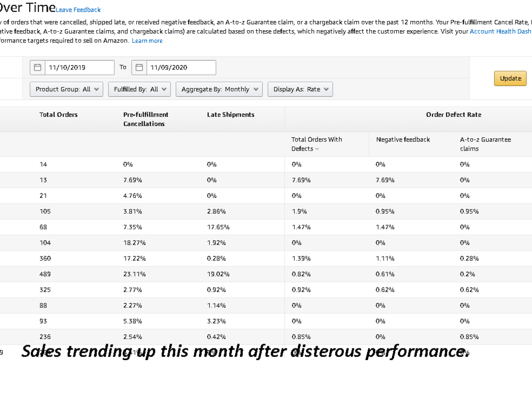Open the Learn more link

[147, 41]
